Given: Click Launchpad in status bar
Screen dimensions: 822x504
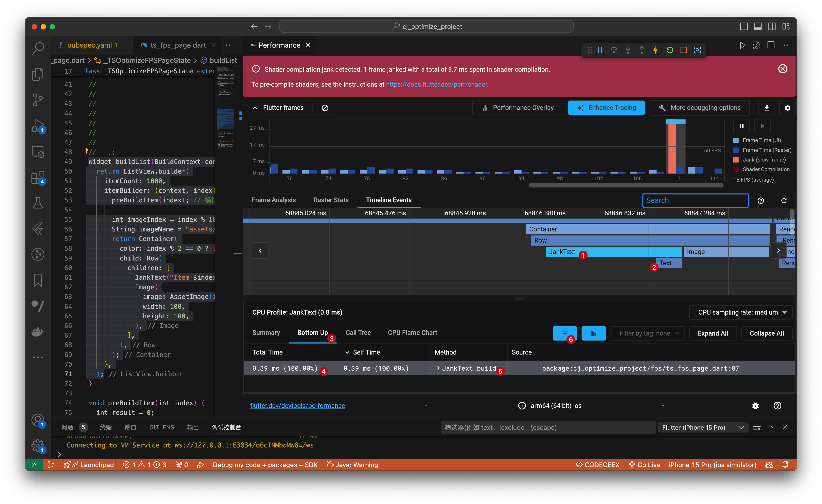Looking at the screenshot, I should [x=89, y=465].
